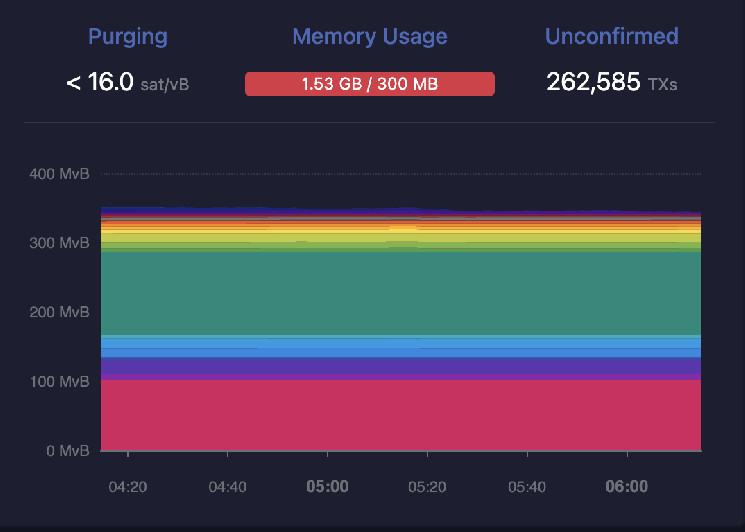The height and width of the screenshot is (532, 745).
Task: Click the 05:20 time axis label
Action: click(x=427, y=487)
